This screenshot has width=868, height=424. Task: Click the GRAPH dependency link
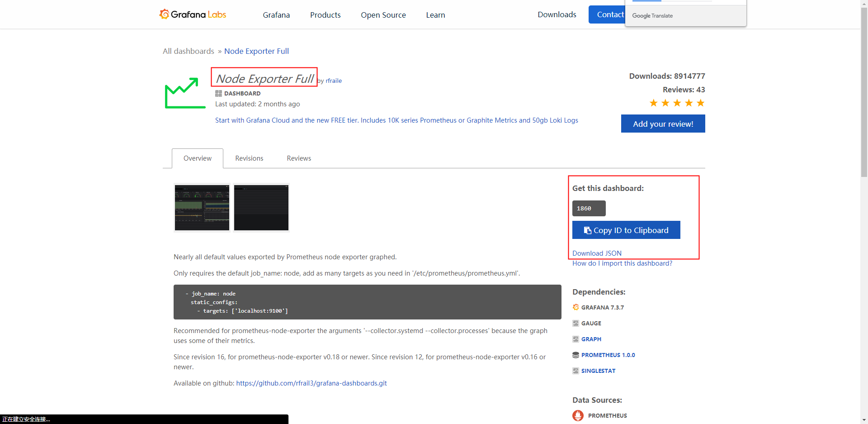pos(591,339)
